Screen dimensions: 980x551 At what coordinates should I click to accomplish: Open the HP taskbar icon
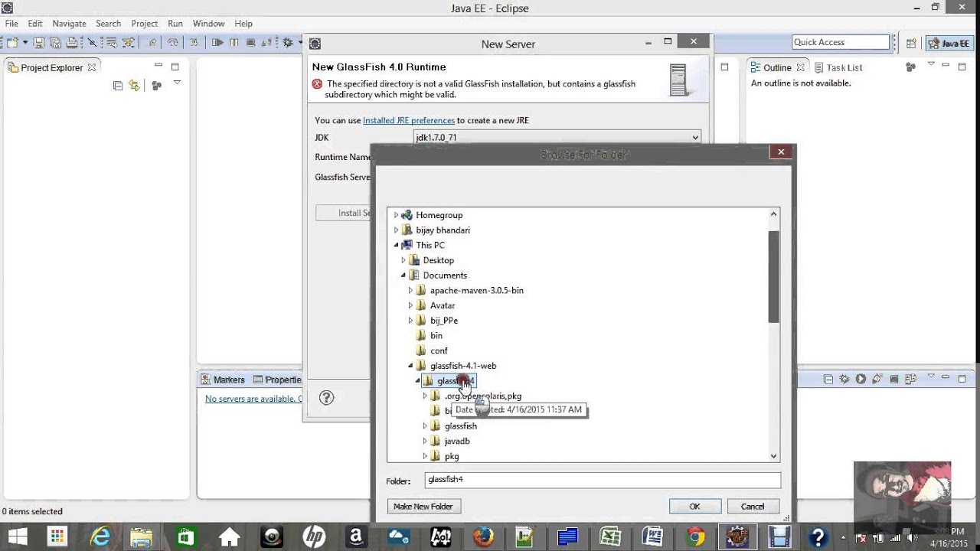[314, 536]
